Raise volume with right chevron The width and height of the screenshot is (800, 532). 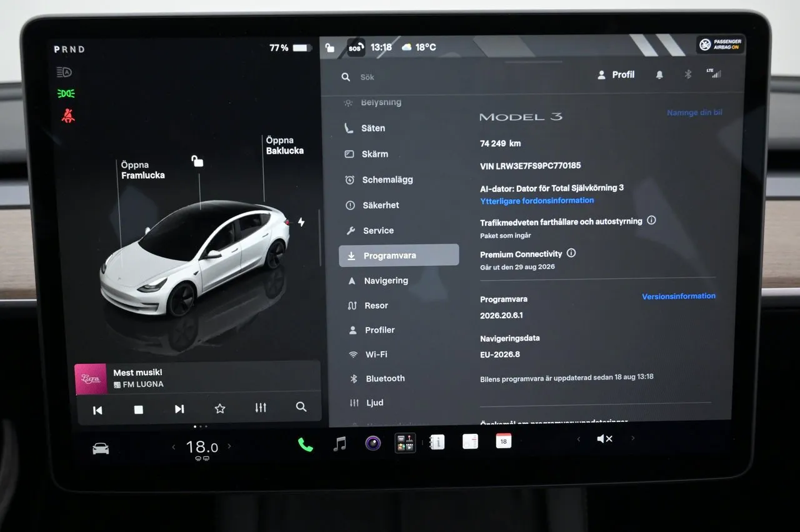pyautogui.click(x=633, y=438)
